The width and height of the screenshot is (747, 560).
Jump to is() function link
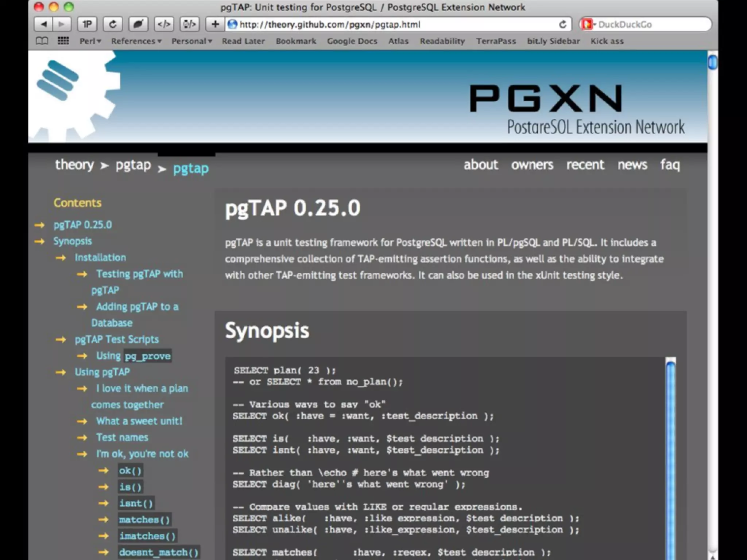[130, 487]
